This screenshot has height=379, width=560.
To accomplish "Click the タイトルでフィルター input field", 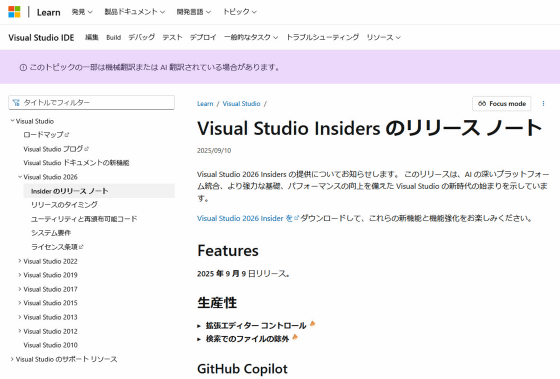I will (x=91, y=103).
